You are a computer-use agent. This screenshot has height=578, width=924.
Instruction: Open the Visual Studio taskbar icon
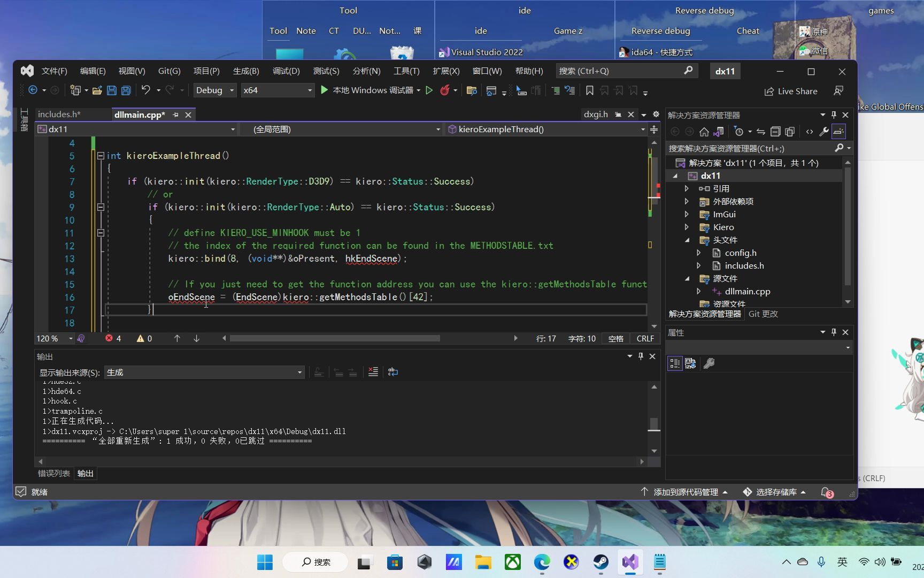(x=630, y=562)
